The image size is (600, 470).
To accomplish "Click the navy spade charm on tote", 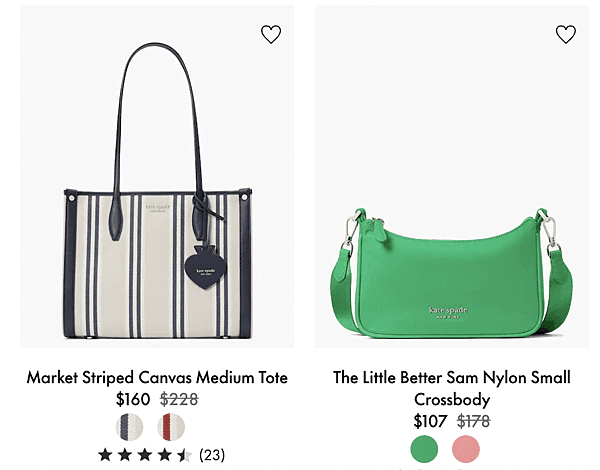I will click(x=205, y=268).
